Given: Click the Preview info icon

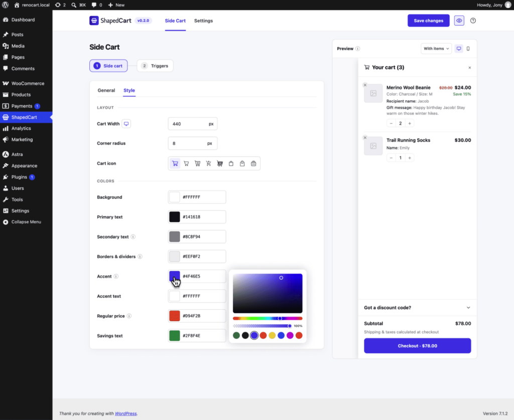Looking at the screenshot, I should [x=357, y=49].
